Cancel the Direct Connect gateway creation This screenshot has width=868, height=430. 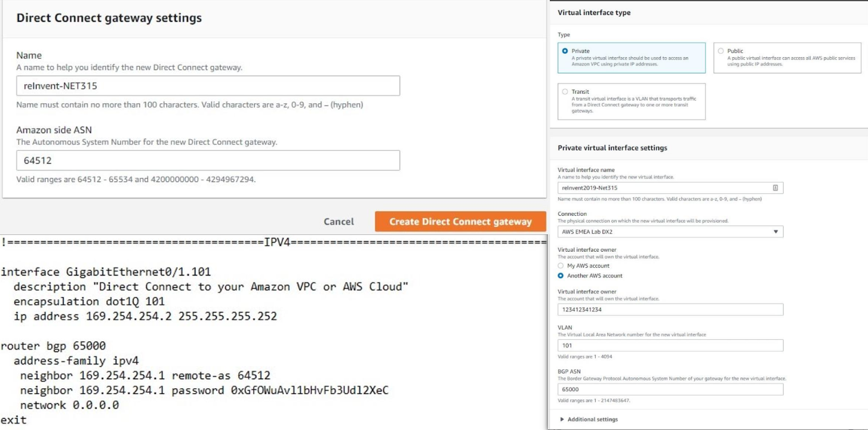pyautogui.click(x=338, y=221)
